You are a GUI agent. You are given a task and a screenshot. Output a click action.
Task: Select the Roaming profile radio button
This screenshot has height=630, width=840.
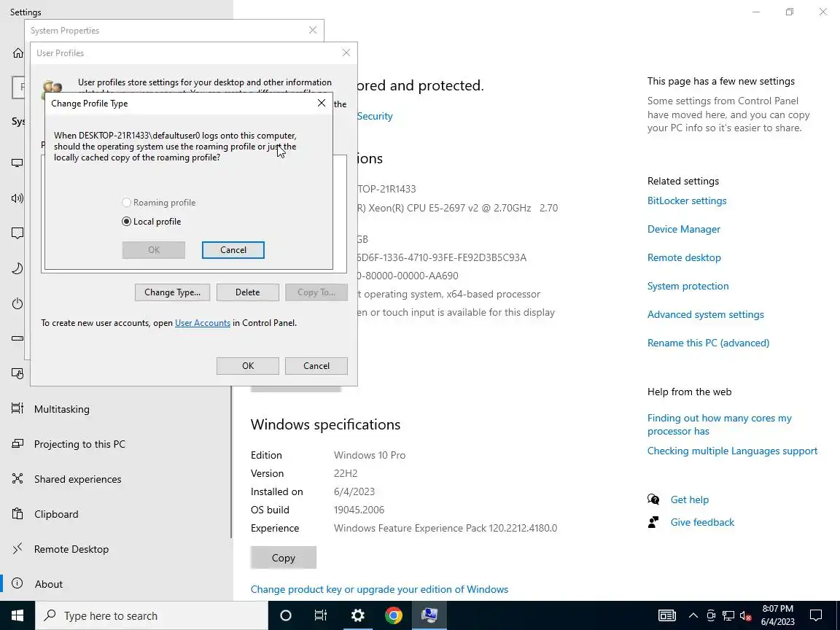click(126, 203)
